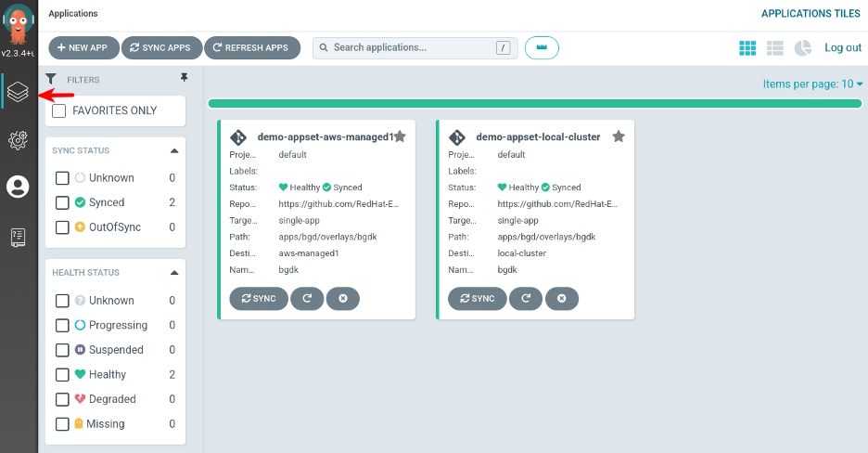Delete the demo-appset-aws-managed1 application
Viewport: 868px width, 453px height.
[343, 299]
